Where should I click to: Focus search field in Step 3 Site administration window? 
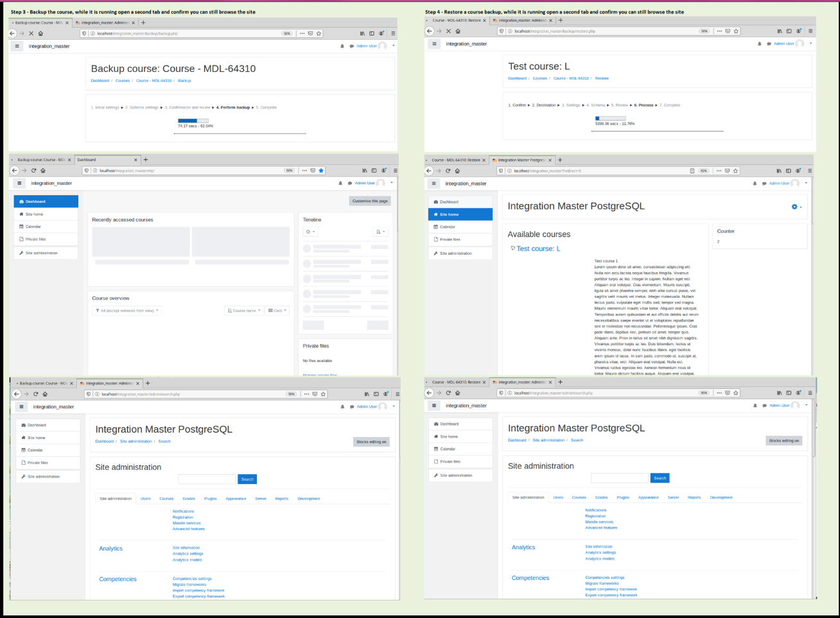207,479
